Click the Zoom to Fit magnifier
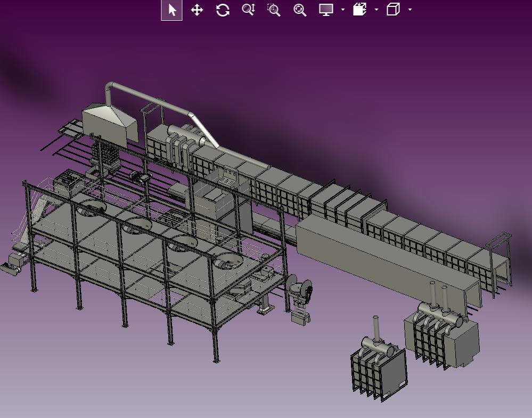The height and width of the screenshot is (418, 532). tap(300, 10)
